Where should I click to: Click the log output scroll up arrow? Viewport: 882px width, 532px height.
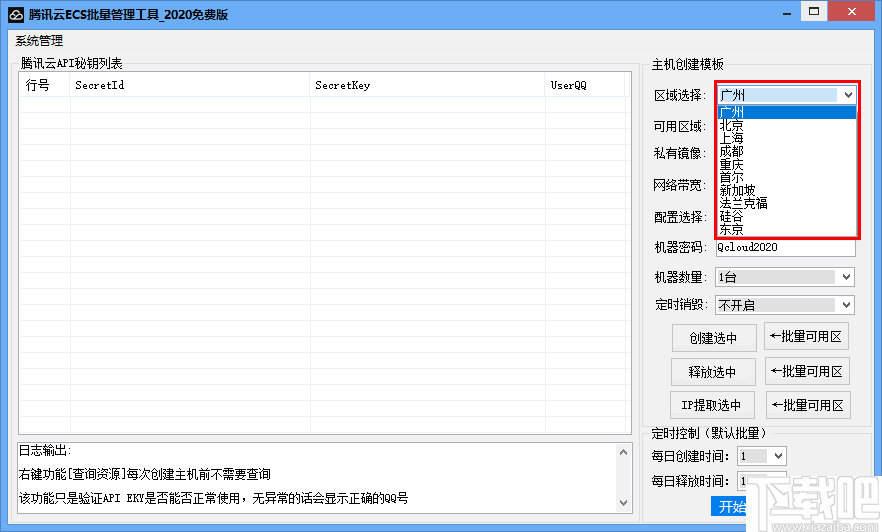pos(623,452)
